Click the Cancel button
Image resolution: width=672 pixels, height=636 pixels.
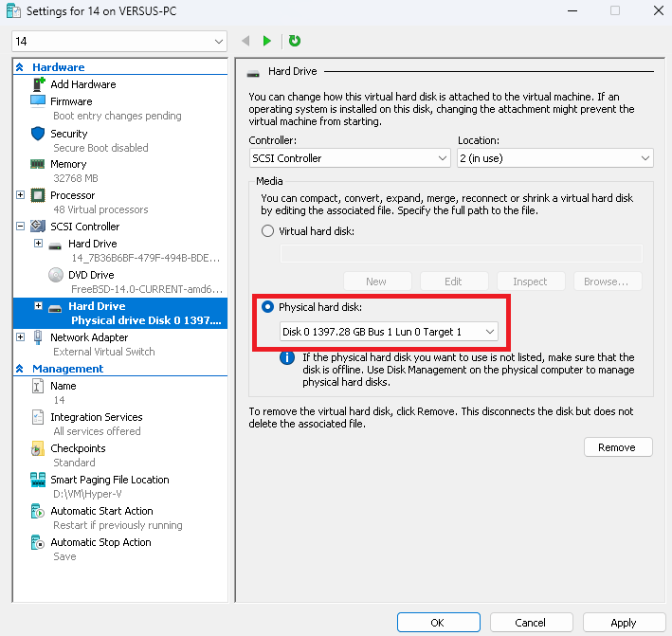pyautogui.click(x=531, y=623)
